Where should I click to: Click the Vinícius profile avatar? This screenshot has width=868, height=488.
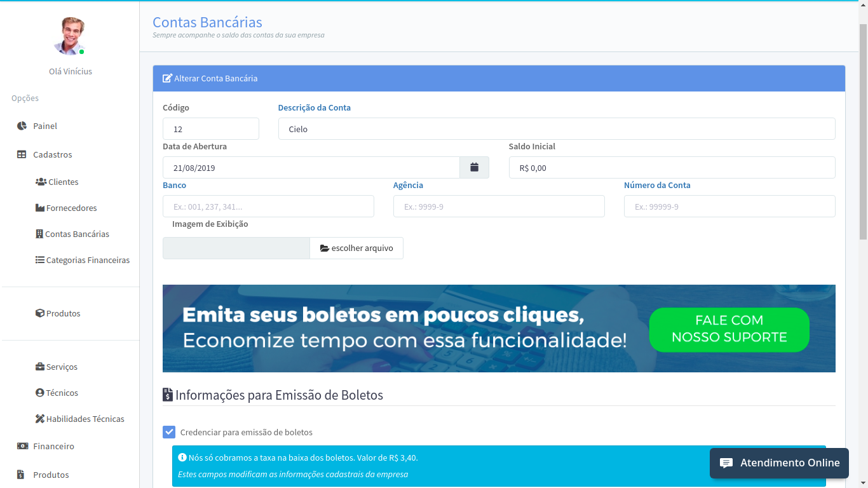[x=69, y=36]
